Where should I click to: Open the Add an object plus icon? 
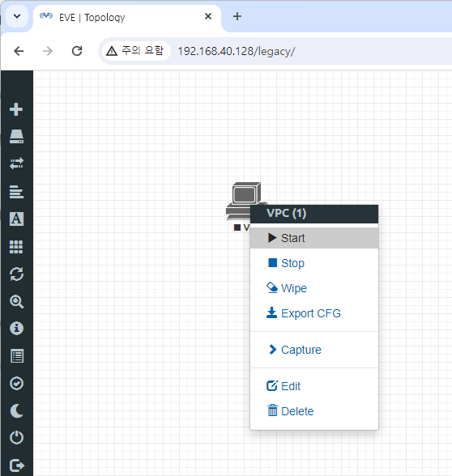(x=16, y=109)
